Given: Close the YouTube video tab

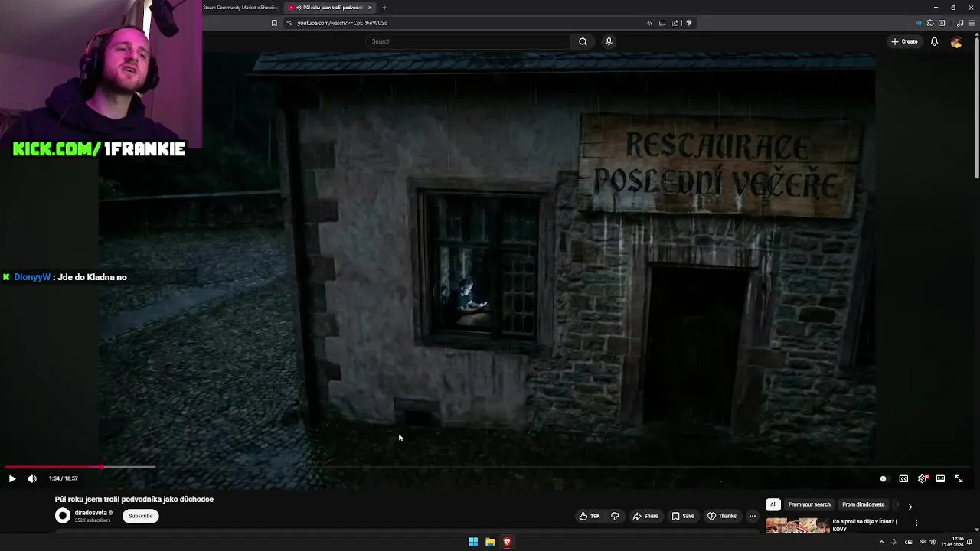Looking at the screenshot, I should point(370,8).
